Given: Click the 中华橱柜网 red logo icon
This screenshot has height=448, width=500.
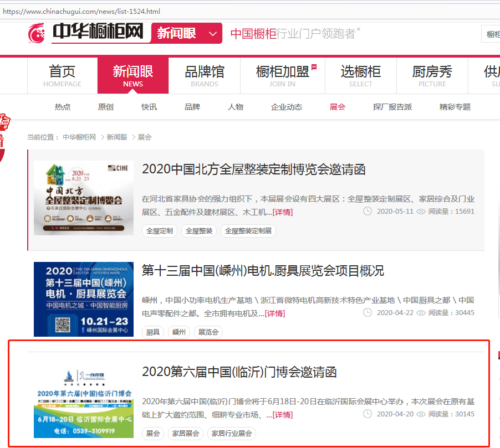Looking at the screenshot, I should [37, 33].
